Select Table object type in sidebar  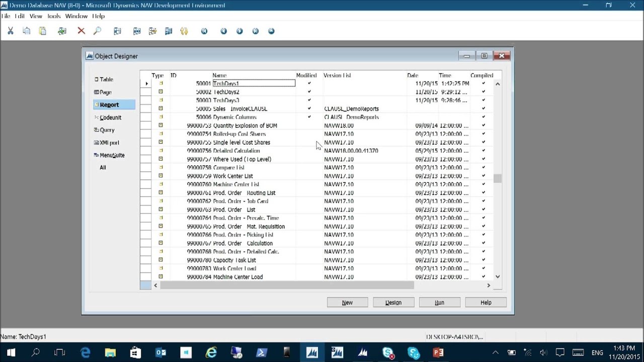tap(106, 79)
